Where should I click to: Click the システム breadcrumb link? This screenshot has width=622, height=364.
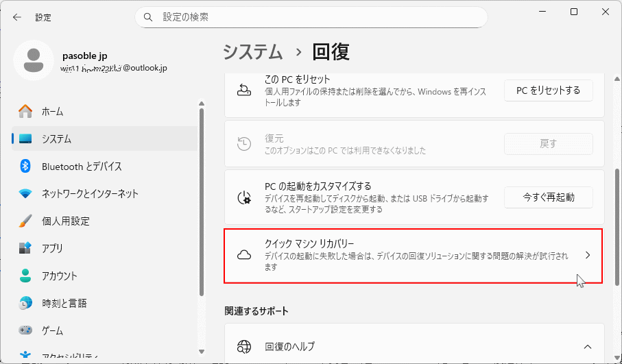click(252, 52)
